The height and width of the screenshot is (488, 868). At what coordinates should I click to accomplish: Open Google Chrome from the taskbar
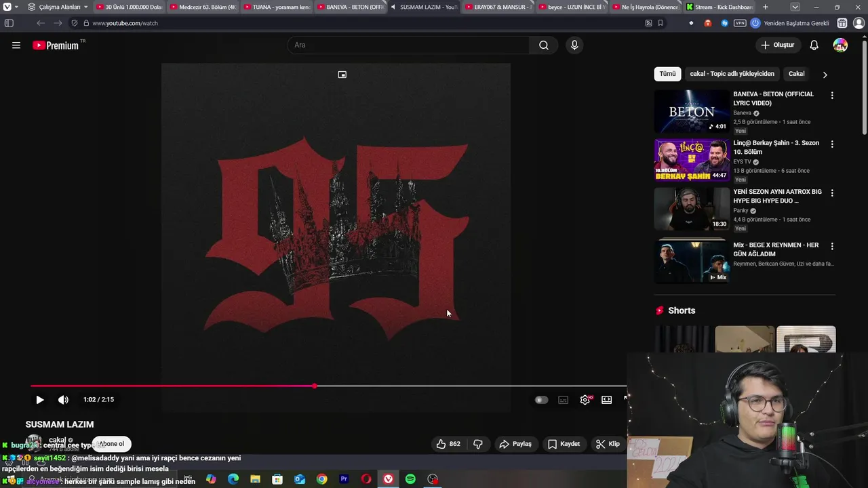click(321, 479)
